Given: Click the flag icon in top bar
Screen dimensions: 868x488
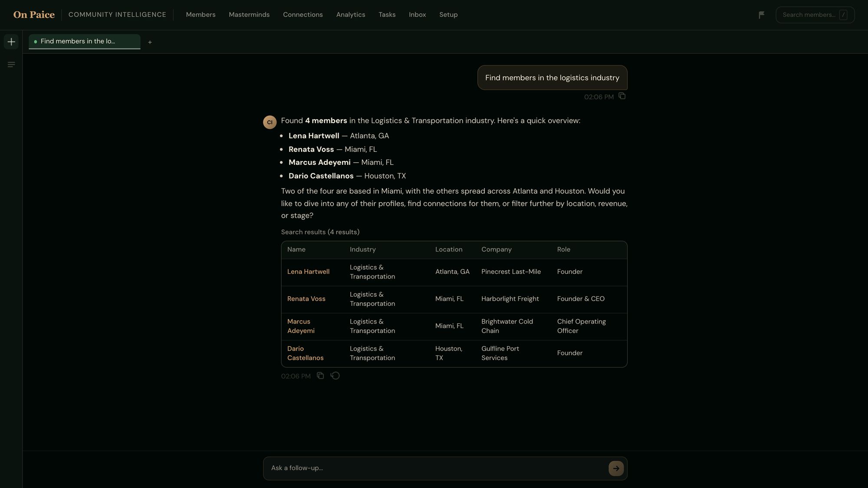Looking at the screenshot, I should click(761, 15).
